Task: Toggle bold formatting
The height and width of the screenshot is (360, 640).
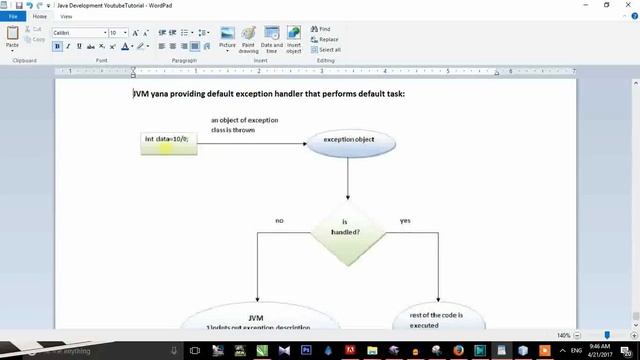Action: point(57,47)
